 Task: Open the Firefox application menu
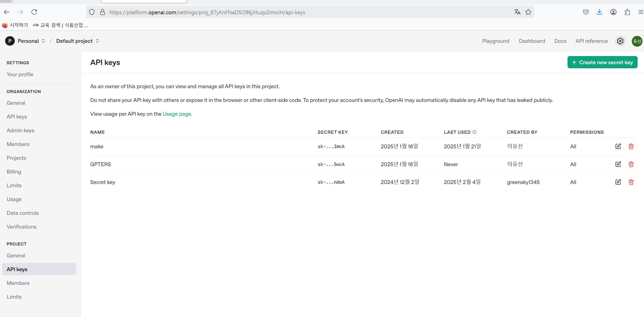(x=641, y=12)
